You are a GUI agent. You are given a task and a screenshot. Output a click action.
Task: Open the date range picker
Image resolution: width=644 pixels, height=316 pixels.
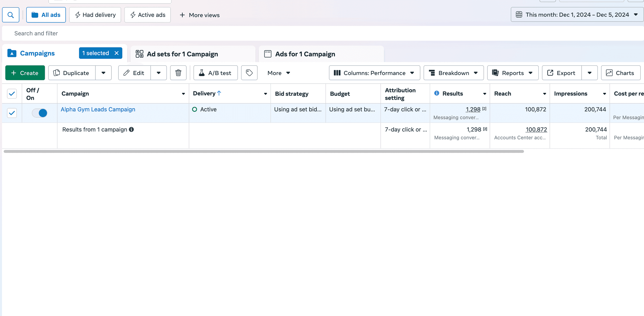tap(577, 15)
